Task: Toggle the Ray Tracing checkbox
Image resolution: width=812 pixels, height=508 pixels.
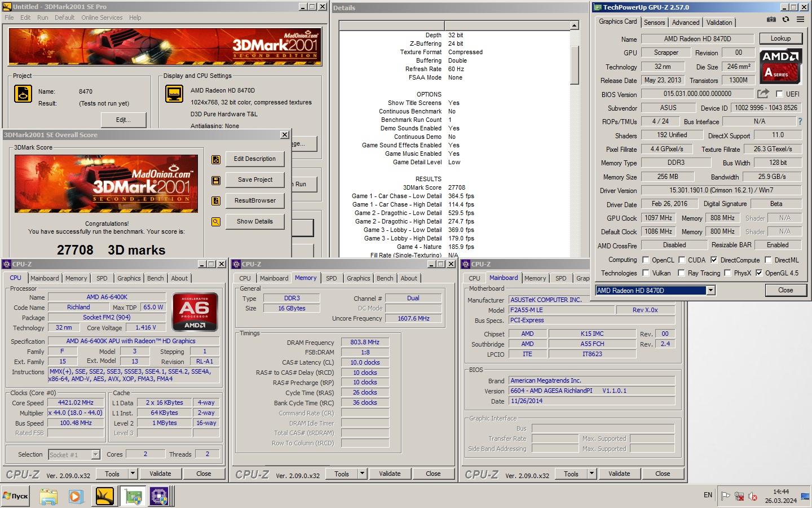Action: pyautogui.click(x=682, y=273)
